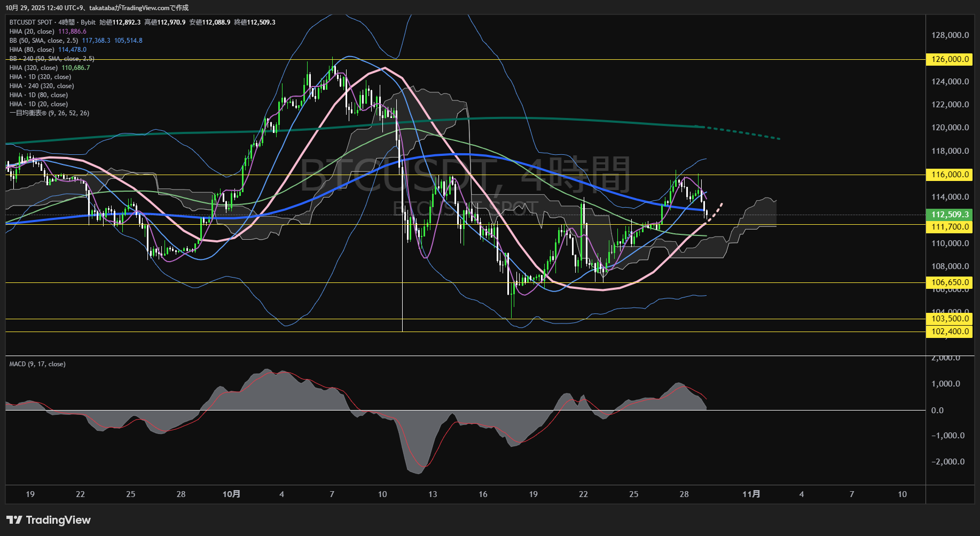Click the 102,400.0 price level label

[x=949, y=332]
